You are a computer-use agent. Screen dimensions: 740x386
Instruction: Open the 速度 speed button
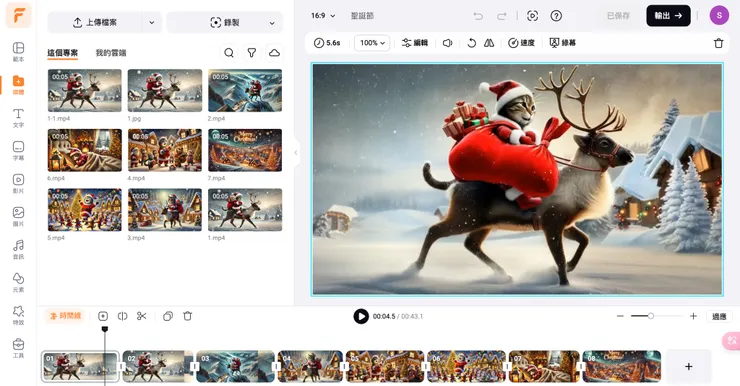521,43
